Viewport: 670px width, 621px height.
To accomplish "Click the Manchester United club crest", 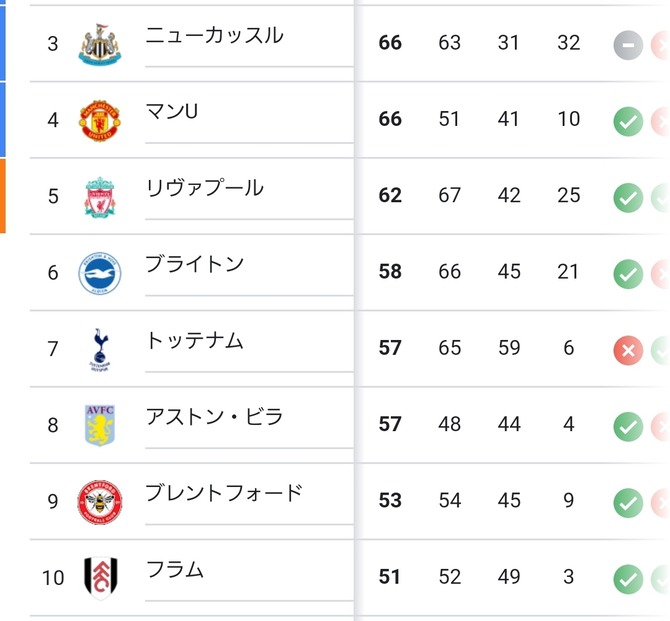I will pos(100,120).
